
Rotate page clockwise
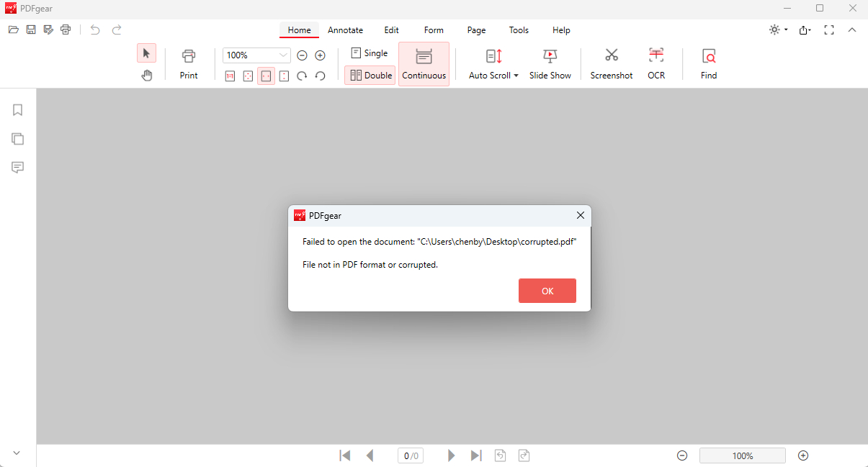click(x=303, y=76)
